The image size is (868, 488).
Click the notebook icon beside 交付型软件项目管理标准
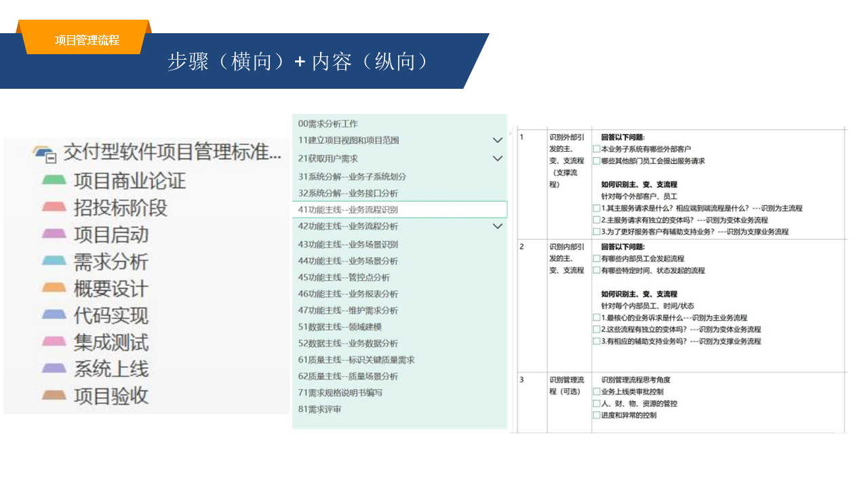(42, 152)
